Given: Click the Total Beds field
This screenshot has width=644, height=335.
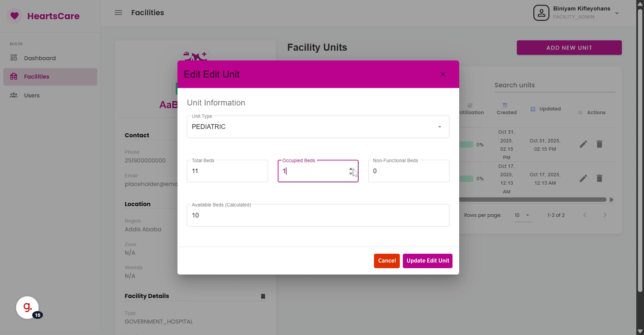Looking at the screenshot, I should [x=227, y=171].
